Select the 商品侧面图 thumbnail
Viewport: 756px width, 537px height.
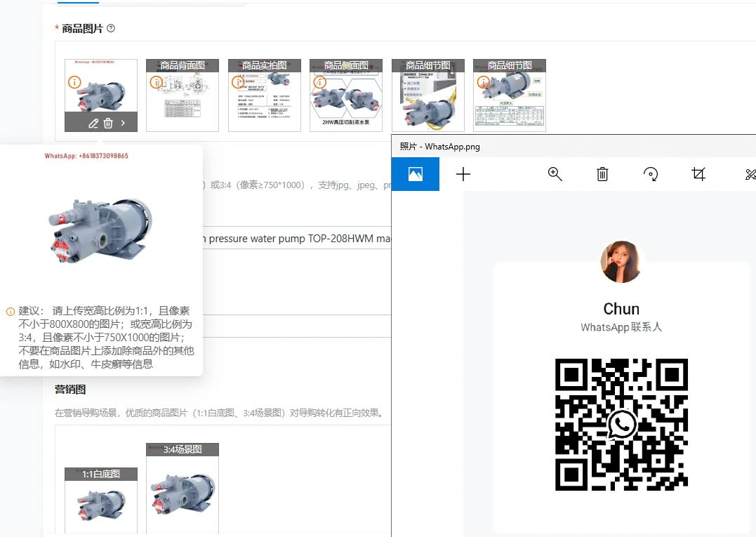tap(346, 95)
